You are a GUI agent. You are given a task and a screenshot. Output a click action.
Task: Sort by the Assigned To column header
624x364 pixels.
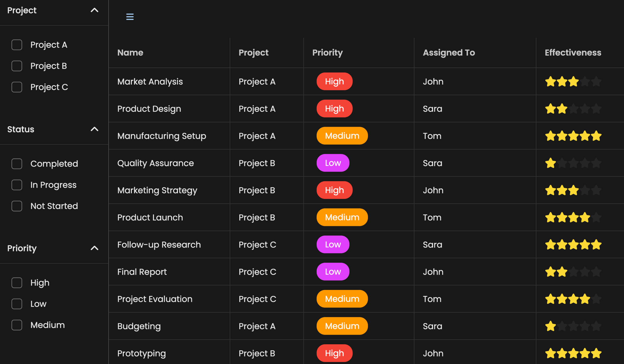click(449, 52)
